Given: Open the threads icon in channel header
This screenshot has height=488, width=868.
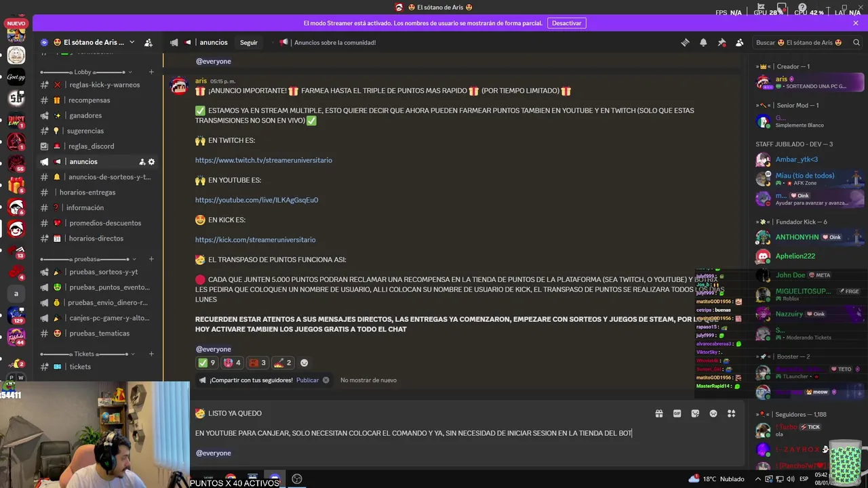Looking at the screenshot, I should (x=685, y=42).
